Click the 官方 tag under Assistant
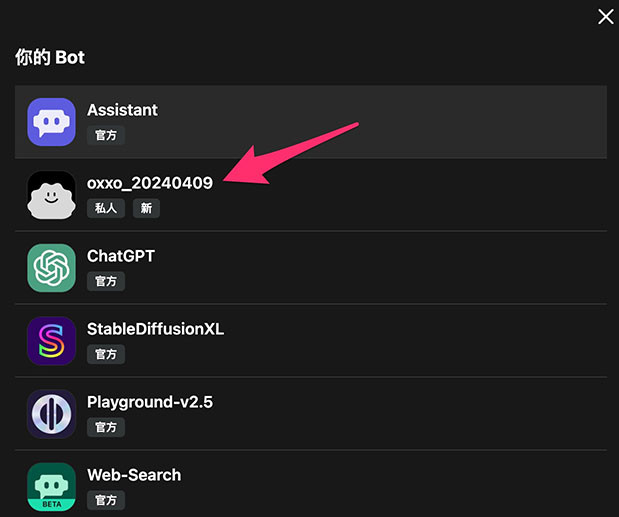Screen dimensions: 619x517 click(x=106, y=135)
